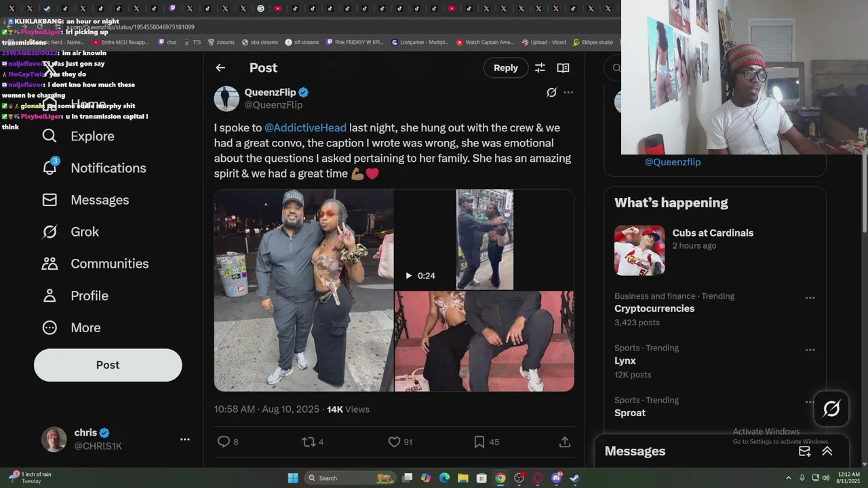Go back with the Post arrow

[x=220, y=68]
